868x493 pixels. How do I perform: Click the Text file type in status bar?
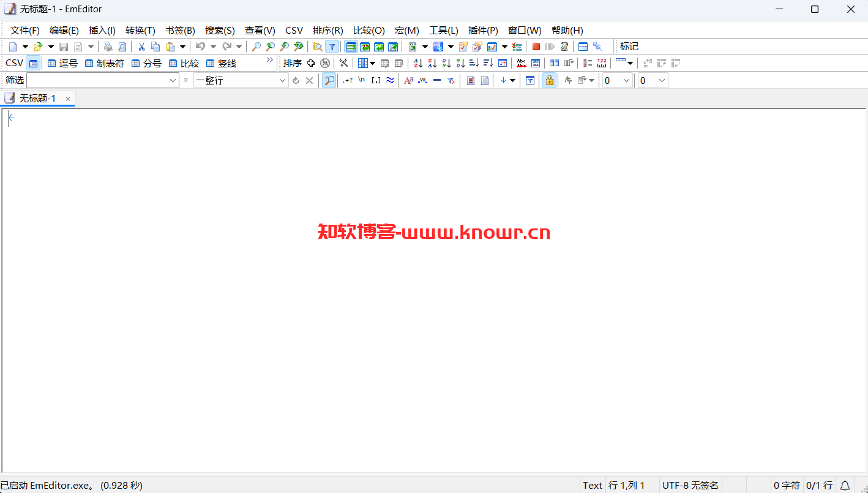(x=592, y=485)
